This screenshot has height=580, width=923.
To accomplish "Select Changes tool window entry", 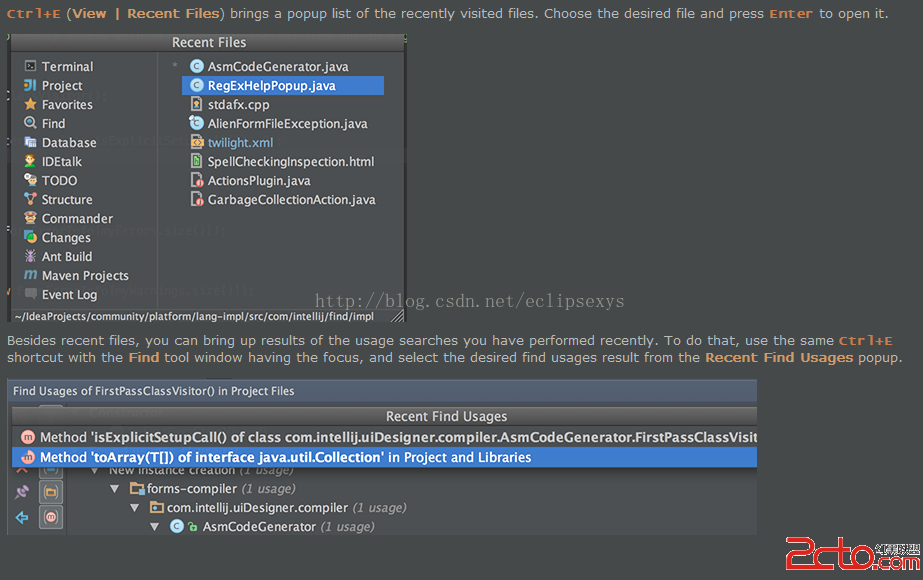I will [x=57, y=237].
